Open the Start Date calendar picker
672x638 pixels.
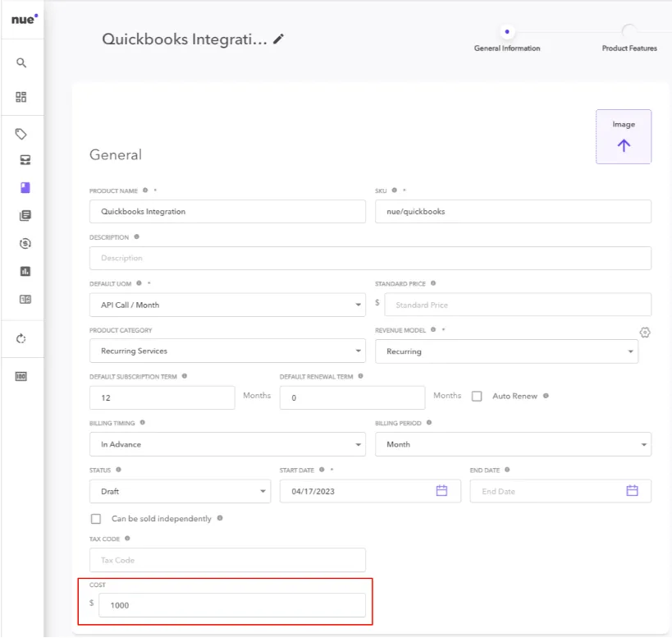coord(441,490)
